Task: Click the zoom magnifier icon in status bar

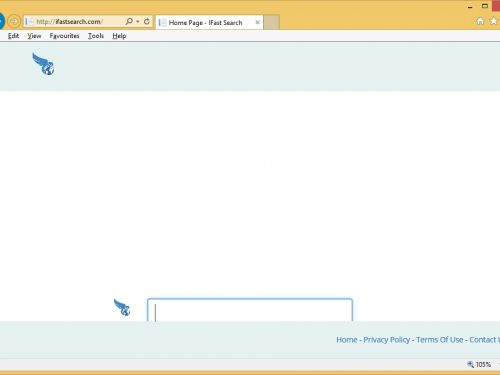Action: (x=470, y=364)
